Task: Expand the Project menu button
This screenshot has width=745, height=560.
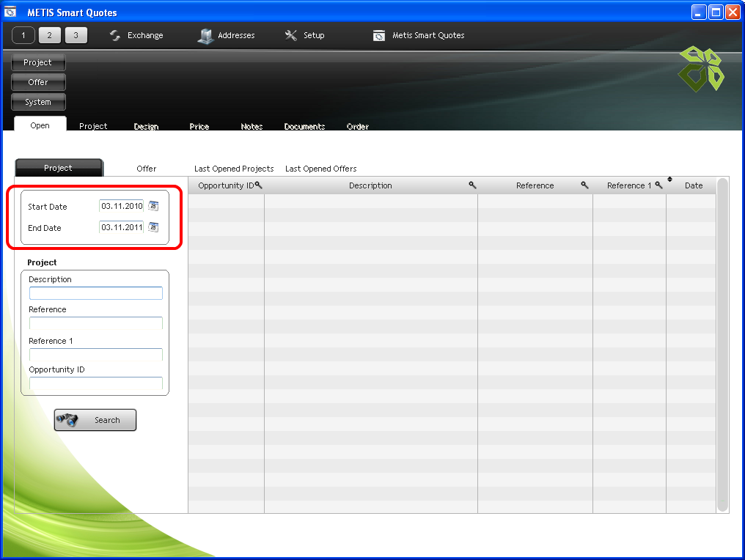Action: [x=38, y=63]
